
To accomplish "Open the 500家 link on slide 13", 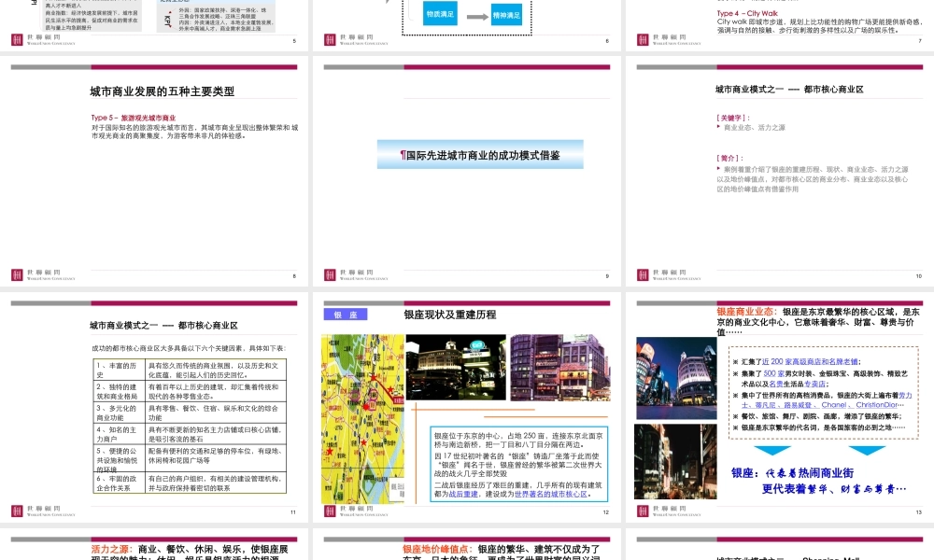I will [x=773, y=373].
